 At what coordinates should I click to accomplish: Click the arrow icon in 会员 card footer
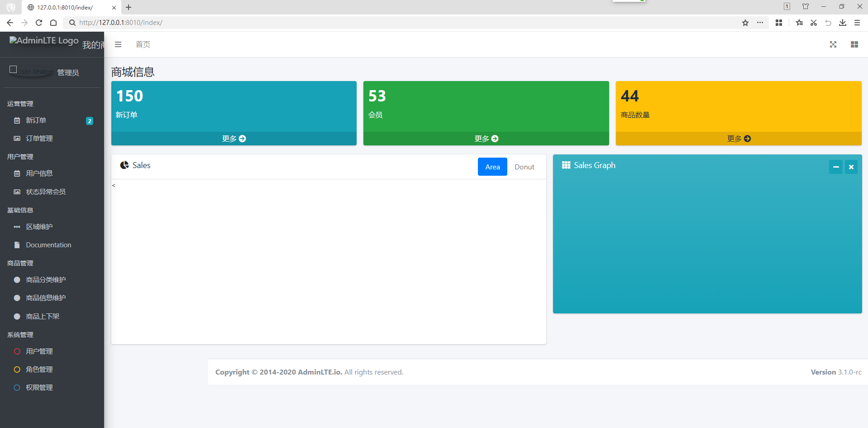click(x=495, y=139)
